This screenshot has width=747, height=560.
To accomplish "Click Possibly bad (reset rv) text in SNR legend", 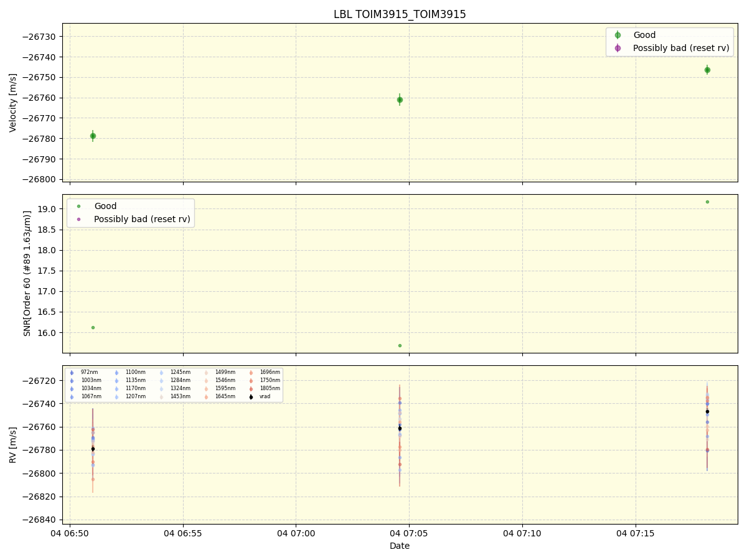I will pyautogui.click(x=141, y=219).
